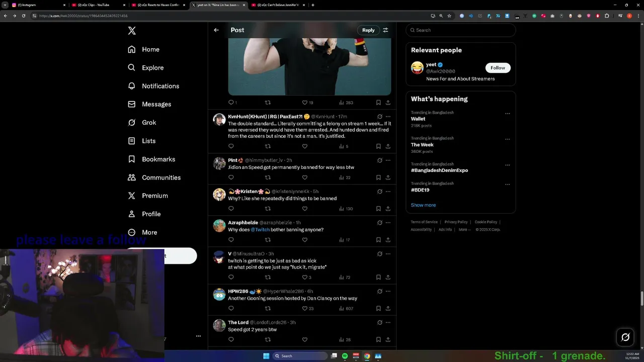This screenshot has width=644, height=362.
Task: Follow the yeet account
Action: (498, 68)
